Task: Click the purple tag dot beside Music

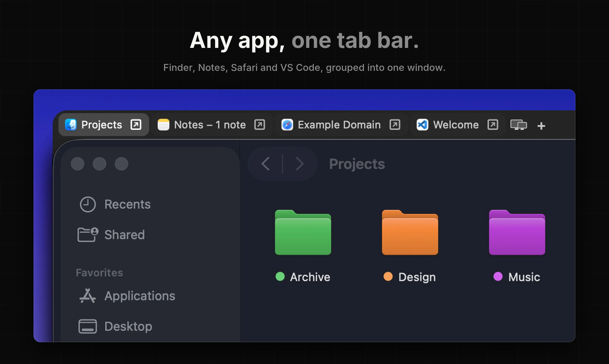Action: (x=498, y=276)
